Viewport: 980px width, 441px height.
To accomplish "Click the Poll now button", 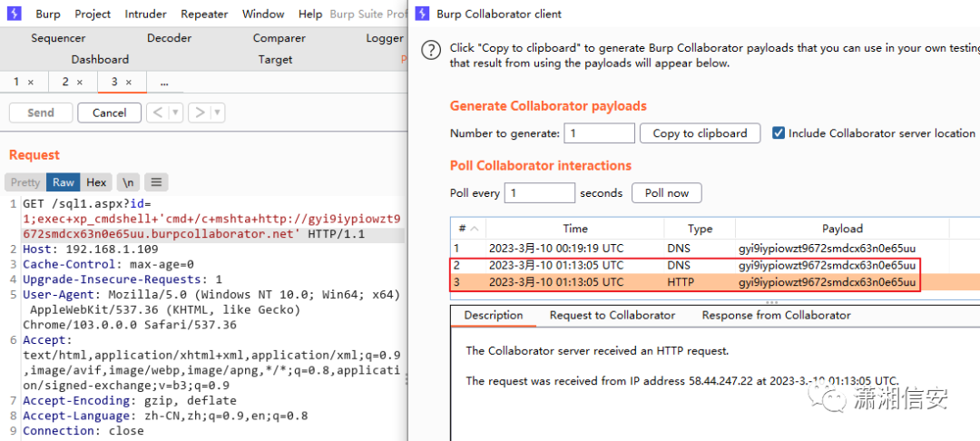I will point(667,193).
